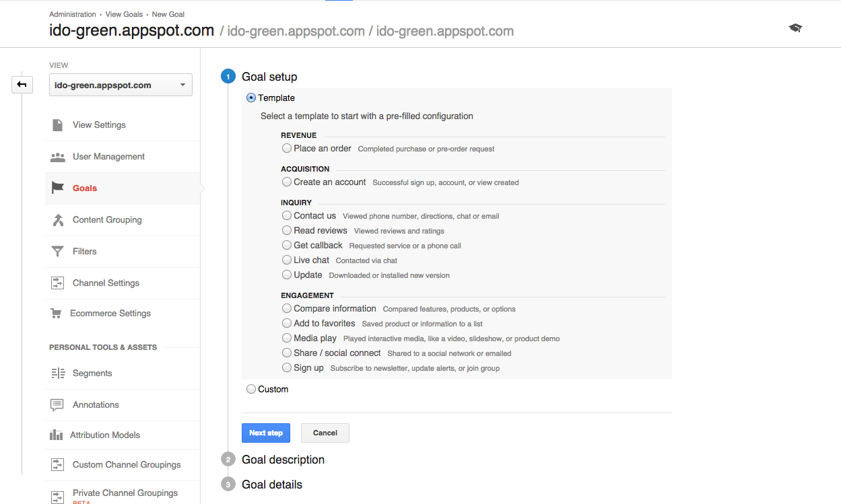Select the Place an order template
This screenshot has height=504, width=841.
pyautogui.click(x=287, y=148)
